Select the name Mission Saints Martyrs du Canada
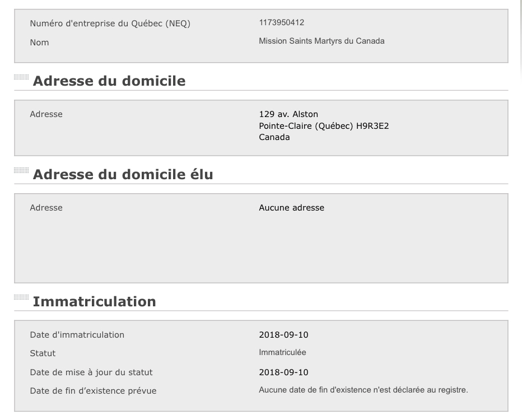 pos(321,41)
